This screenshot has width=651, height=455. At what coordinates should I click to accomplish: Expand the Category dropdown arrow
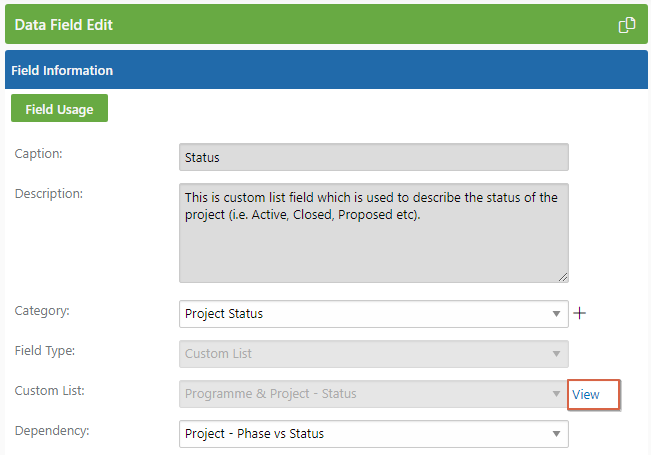point(556,314)
